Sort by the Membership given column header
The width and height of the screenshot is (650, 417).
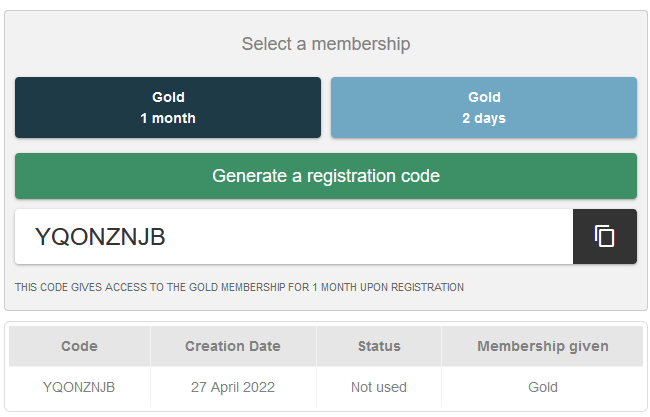point(543,346)
